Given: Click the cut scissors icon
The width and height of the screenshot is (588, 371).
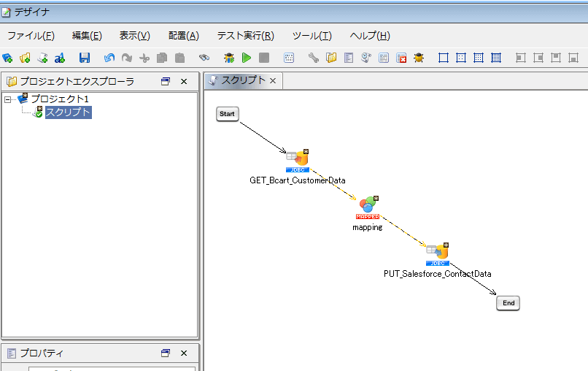Looking at the screenshot, I should (144, 58).
